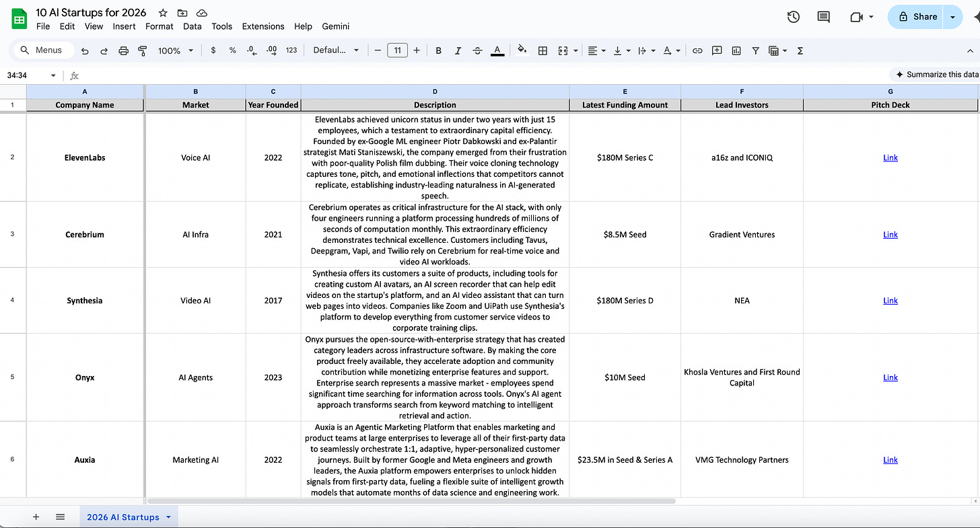980x528 pixels.
Task: Open the Default font dropdown
Action: tap(336, 50)
